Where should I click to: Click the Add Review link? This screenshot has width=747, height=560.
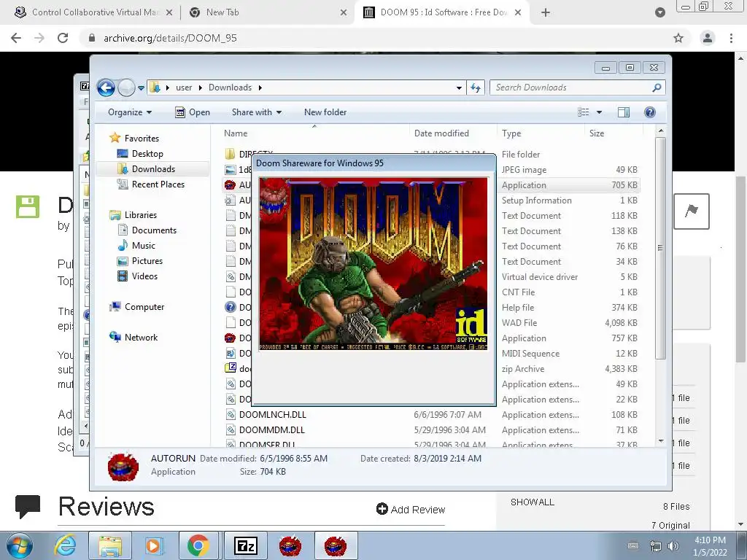pyautogui.click(x=411, y=510)
